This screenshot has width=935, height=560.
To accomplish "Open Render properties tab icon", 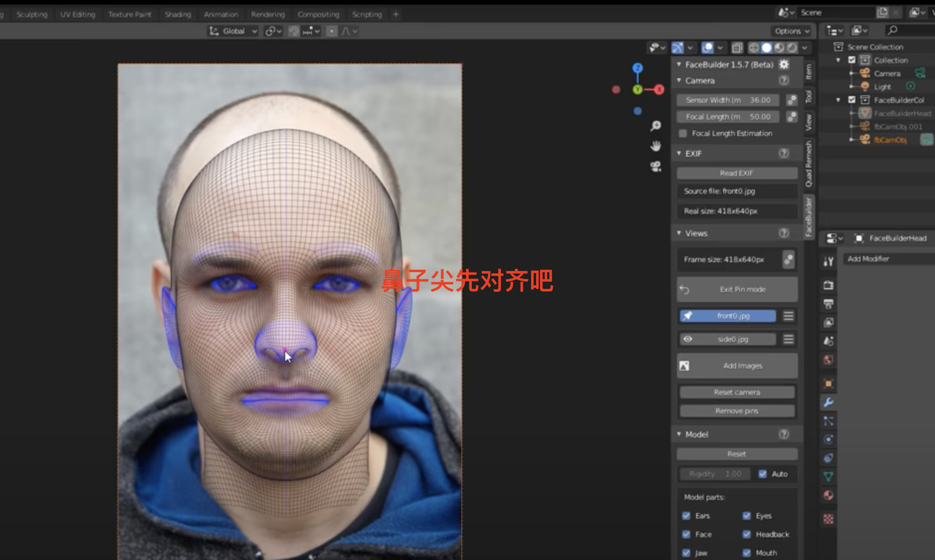I will pyautogui.click(x=828, y=285).
